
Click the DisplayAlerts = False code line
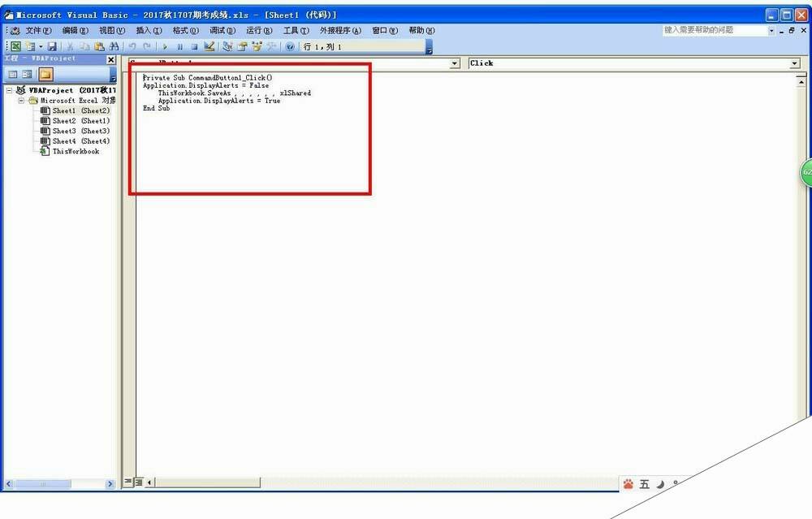click(206, 85)
